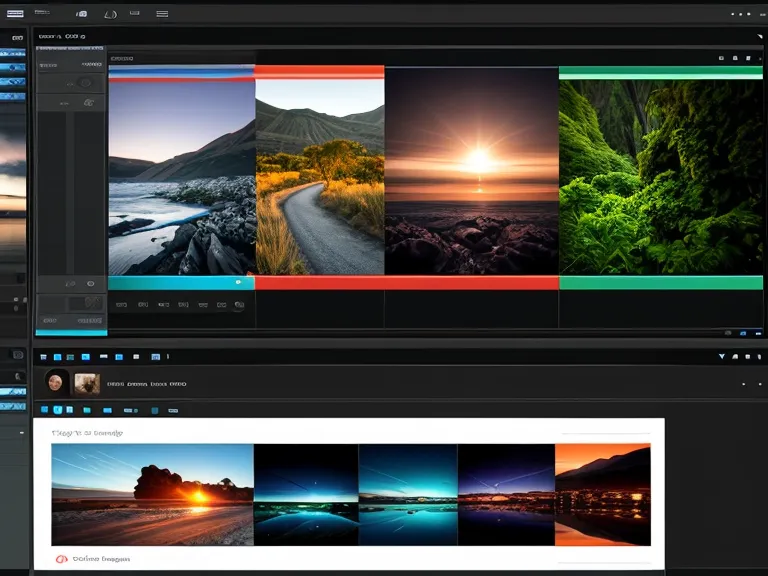Click the blue funnel filter icon on the right
This screenshot has width=768, height=576.
point(721,357)
